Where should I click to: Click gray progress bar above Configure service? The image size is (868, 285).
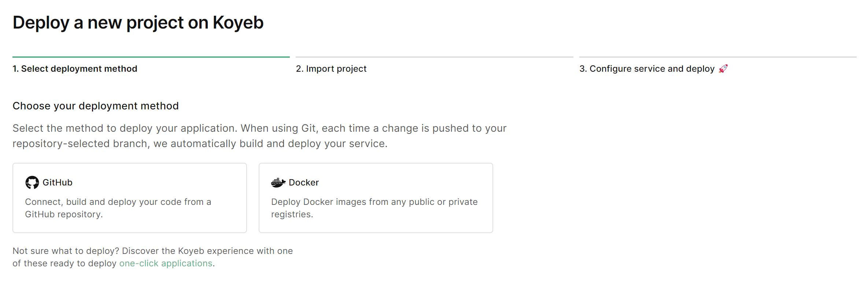click(718, 57)
